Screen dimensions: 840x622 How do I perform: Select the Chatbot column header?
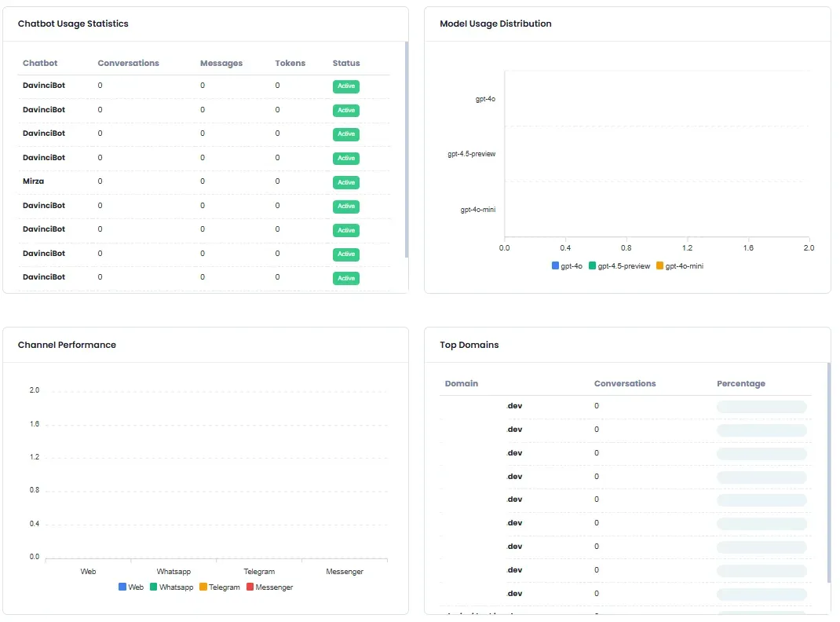click(x=40, y=63)
